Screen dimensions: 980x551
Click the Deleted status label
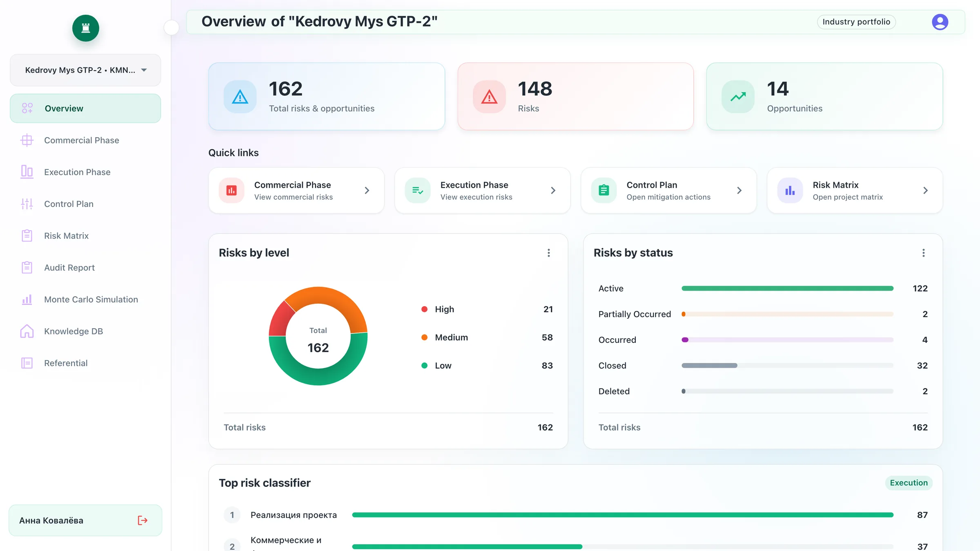coord(614,391)
